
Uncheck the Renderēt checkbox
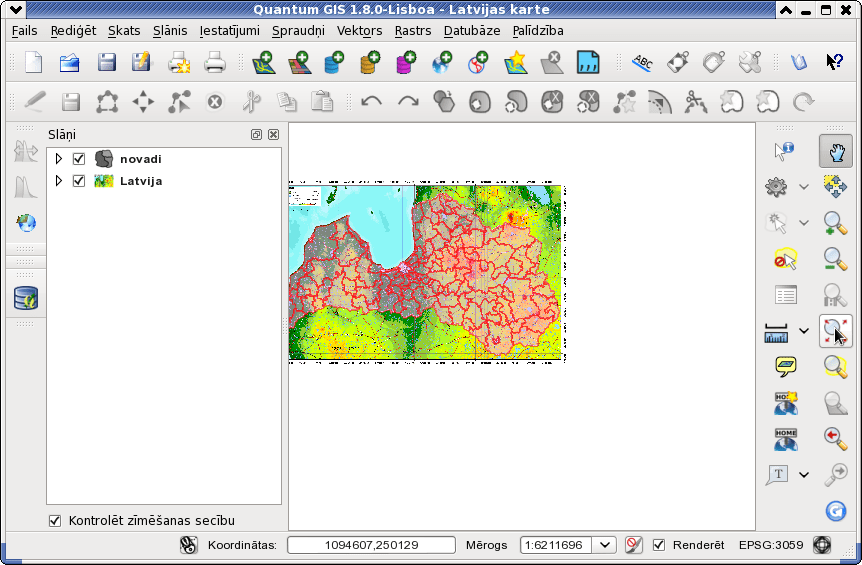click(659, 545)
